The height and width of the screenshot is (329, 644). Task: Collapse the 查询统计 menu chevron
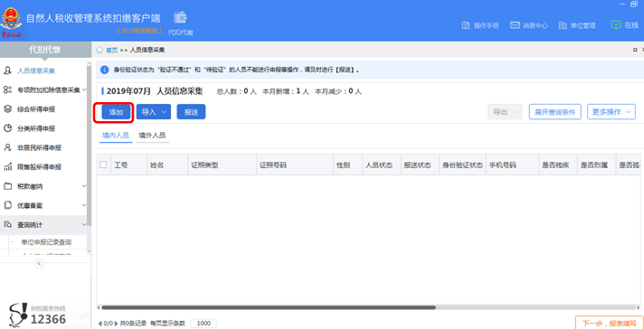click(x=84, y=224)
